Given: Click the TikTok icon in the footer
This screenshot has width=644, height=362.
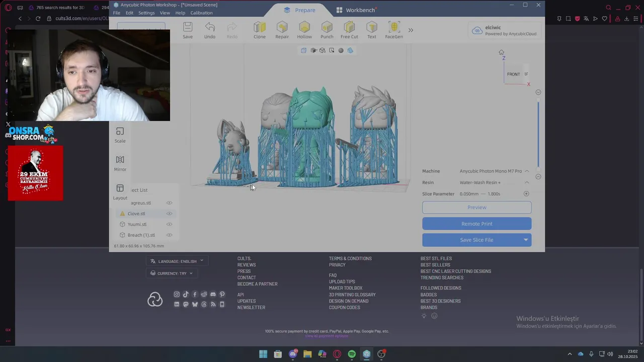Looking at the screenshot, I should (186, 294).
